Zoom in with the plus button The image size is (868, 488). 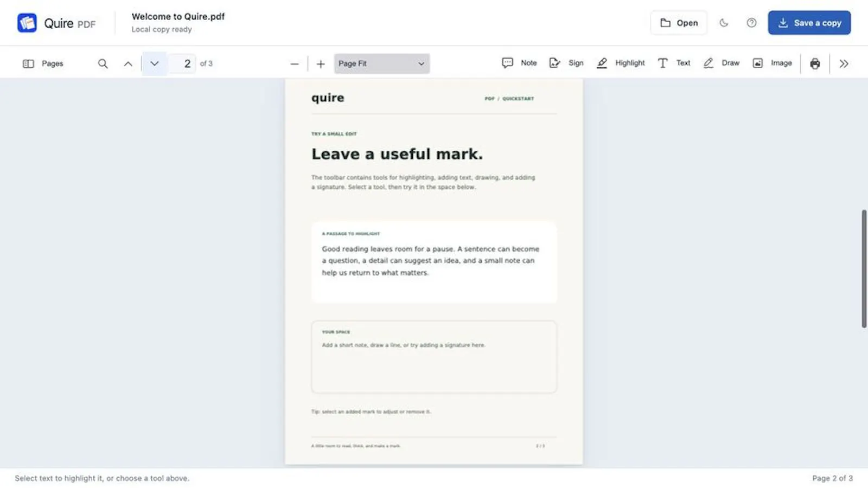(x=321, y=64)
